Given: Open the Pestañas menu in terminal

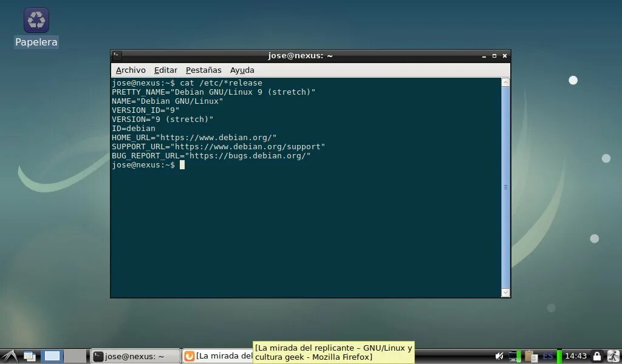Looking at the screenshot, I should click(203, 70).
